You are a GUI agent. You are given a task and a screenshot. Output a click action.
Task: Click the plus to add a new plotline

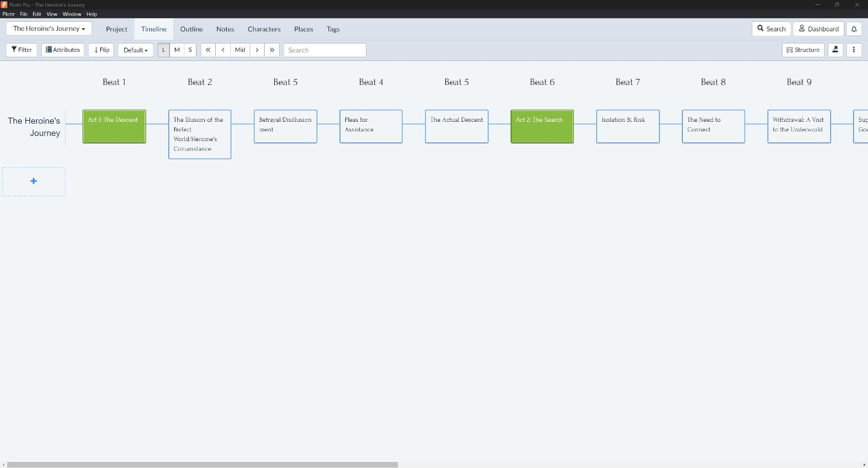pos(34,182)
